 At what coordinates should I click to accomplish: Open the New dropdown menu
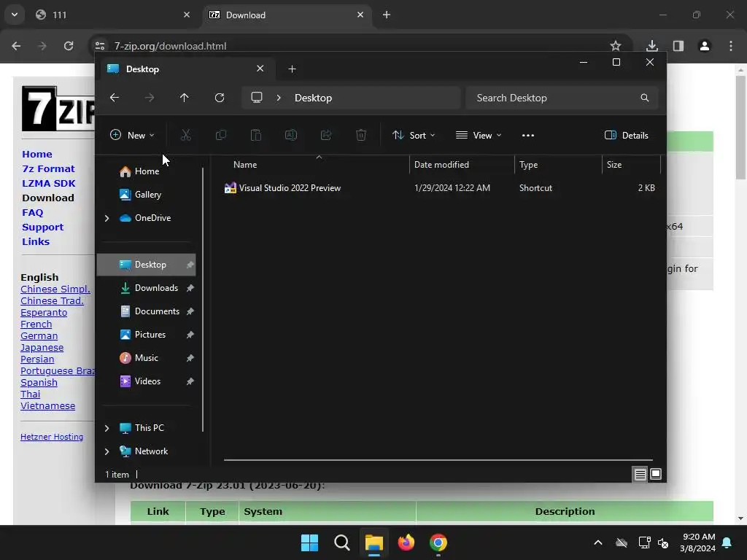click(132, 135)
